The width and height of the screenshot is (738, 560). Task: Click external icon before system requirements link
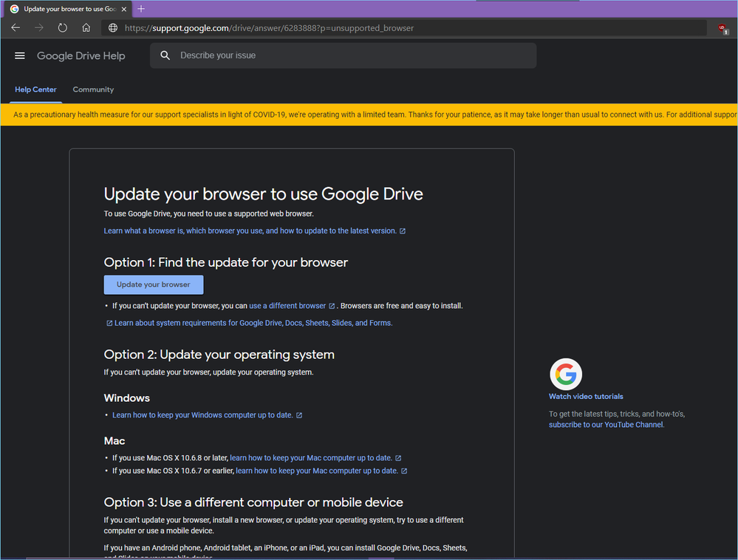pyautogui.click(x=109, y=324)
